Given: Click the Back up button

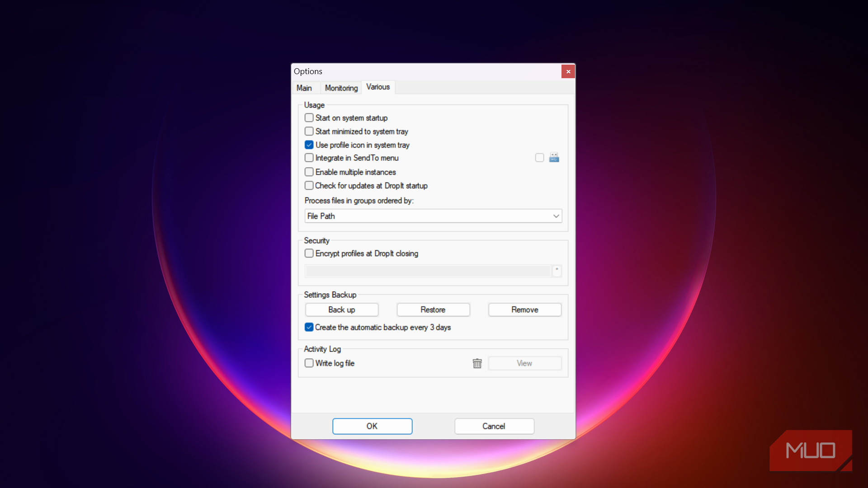Looking at the screenshot, I should pyautogui.click(x=342, y=310).
